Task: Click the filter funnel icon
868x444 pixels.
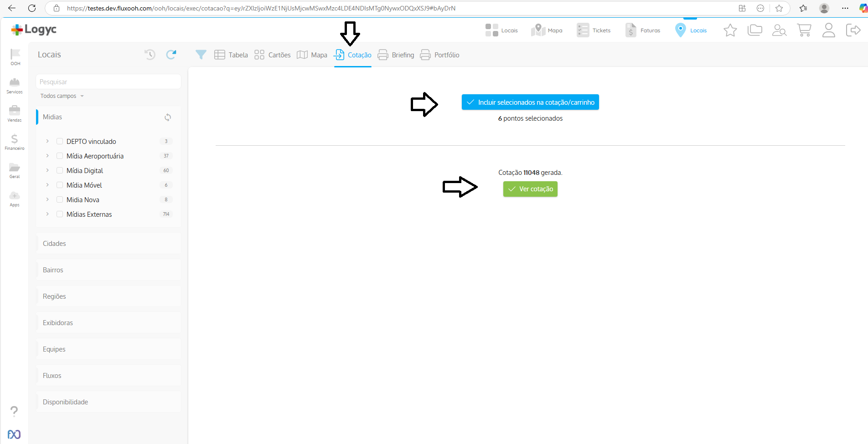Action: (x=201, y=55)
